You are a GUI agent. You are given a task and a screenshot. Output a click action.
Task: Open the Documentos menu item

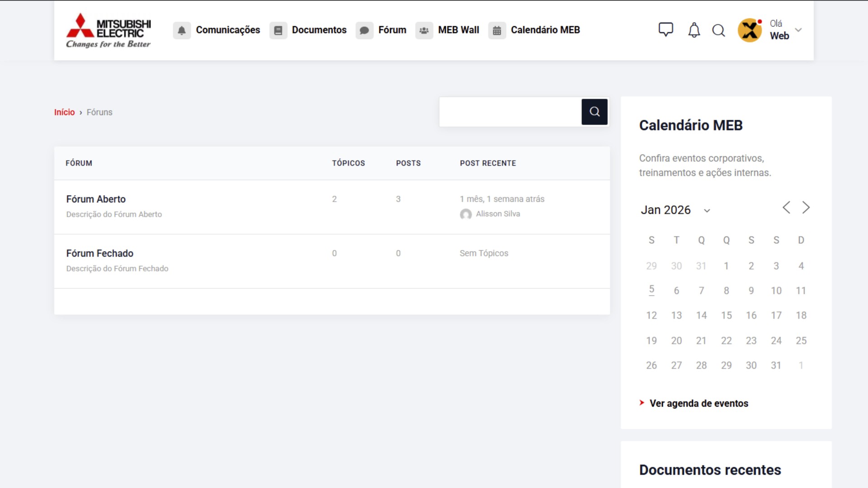coord(319,30)
